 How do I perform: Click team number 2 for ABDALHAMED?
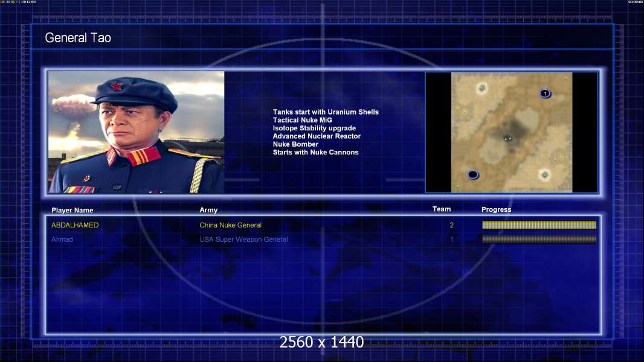[x=452, y=225]
